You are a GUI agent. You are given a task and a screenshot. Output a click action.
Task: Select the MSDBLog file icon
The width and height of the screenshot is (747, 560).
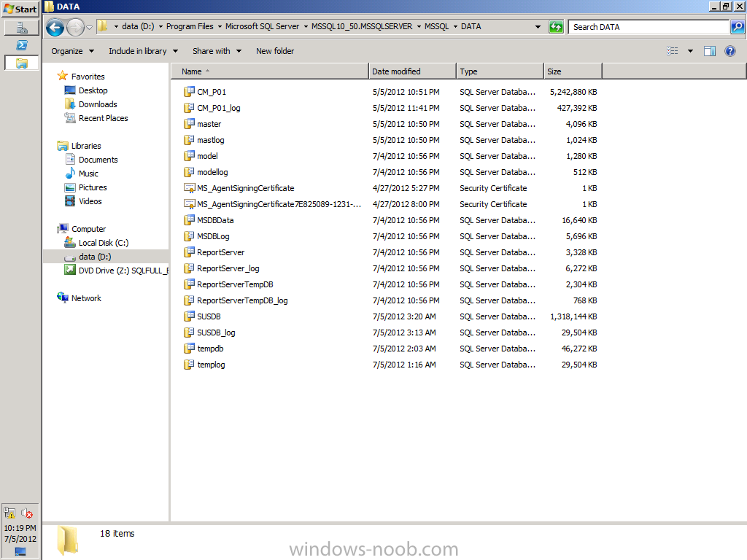pyautogui.click(x=189, y=236)
